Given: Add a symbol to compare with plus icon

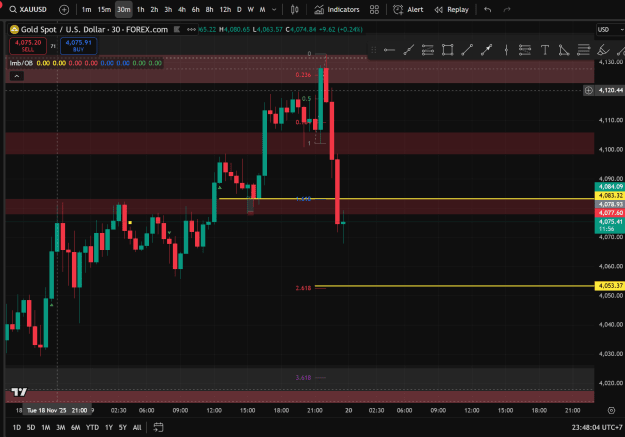Looking at the screenshot, I should [64, 10].
